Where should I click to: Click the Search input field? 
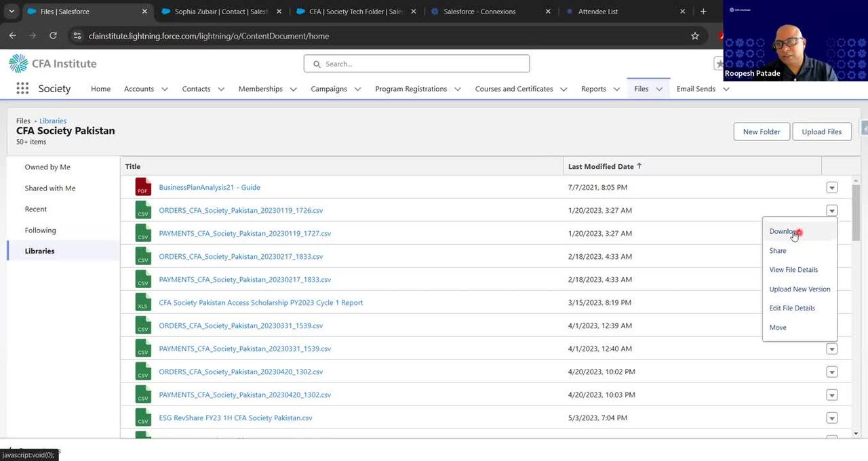click(416, 64)
